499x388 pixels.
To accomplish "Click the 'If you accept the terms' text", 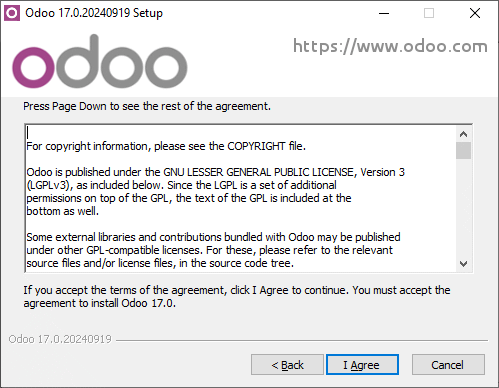I will click(x=237, y=296).
